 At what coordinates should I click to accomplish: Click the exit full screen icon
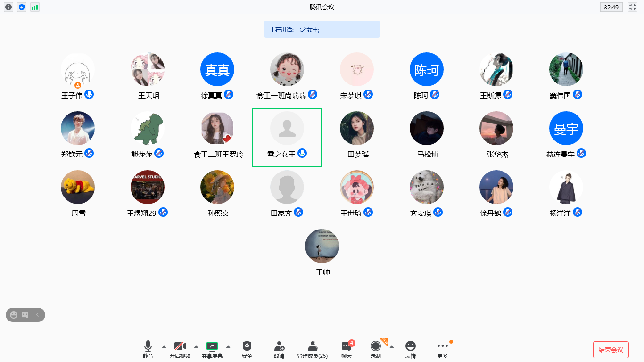(633, 7)
